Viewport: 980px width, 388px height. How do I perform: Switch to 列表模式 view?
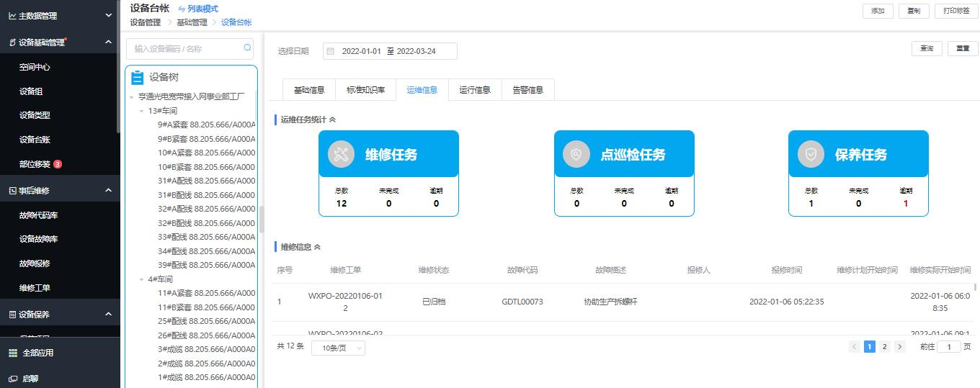point(197,9)
